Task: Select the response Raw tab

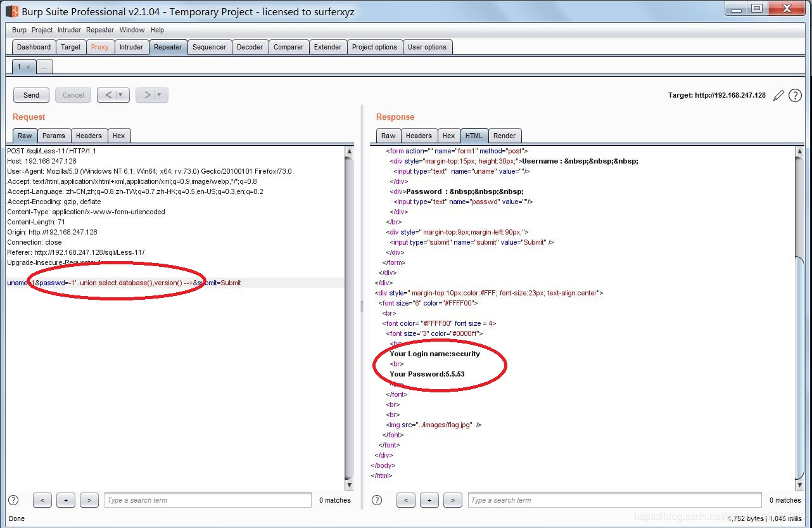Action: point(388,136)
